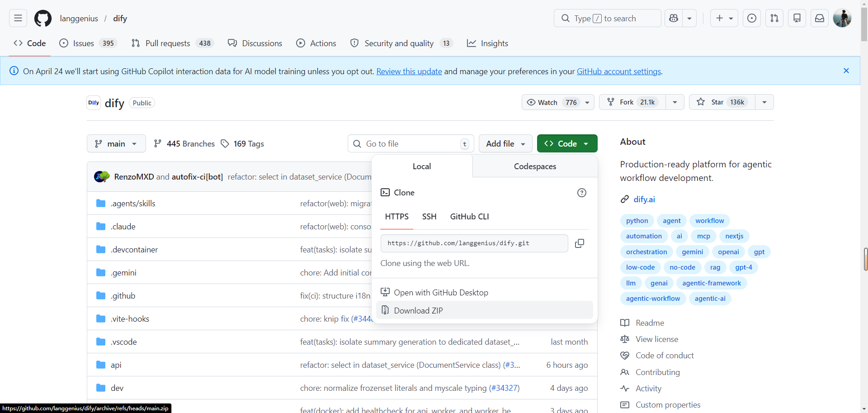The image size is (868, 413).
Task: View the 445 Branches link
Action: pyautogui.click(x=184, y=143)
